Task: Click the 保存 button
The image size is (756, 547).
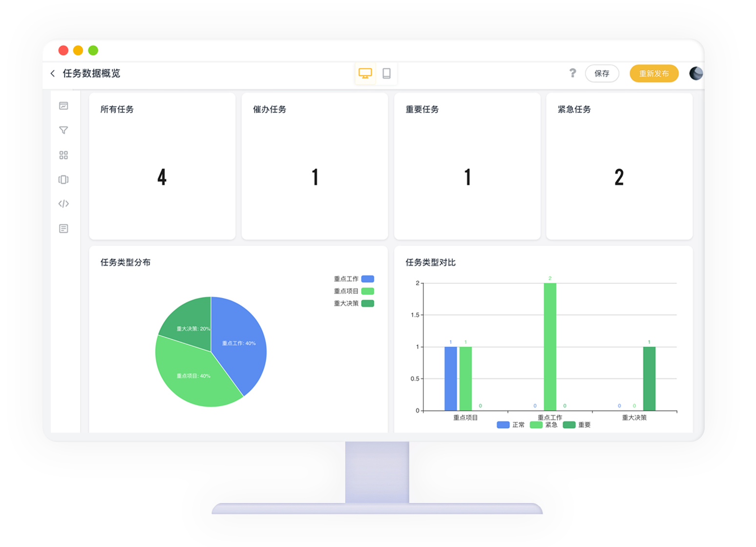Action: (602, 74)
